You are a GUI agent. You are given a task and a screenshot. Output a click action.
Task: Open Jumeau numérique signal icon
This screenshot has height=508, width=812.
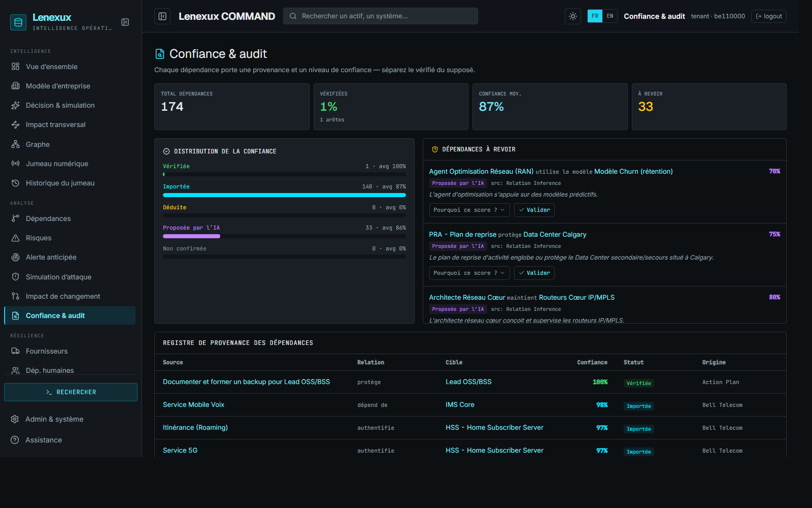click(x=15, y=164)
